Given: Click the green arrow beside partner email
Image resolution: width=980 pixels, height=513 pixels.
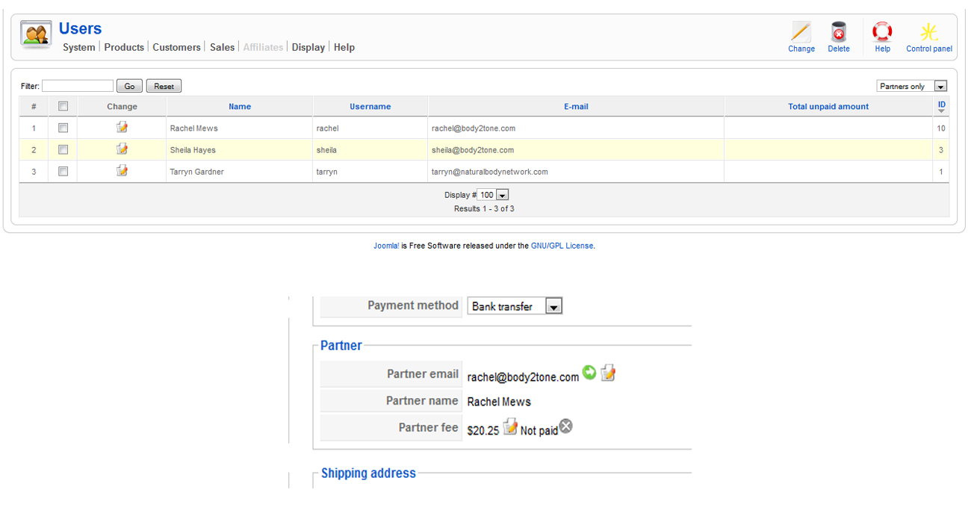Looking at the screenshot, I should coord(589,372).
